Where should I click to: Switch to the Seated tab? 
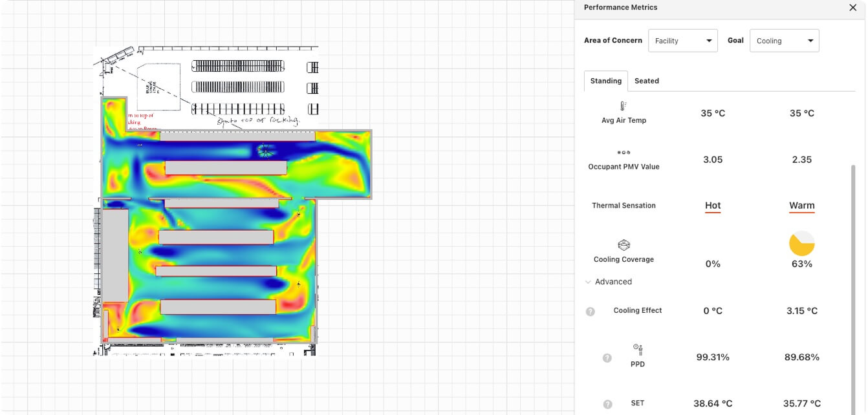(646, 81)
